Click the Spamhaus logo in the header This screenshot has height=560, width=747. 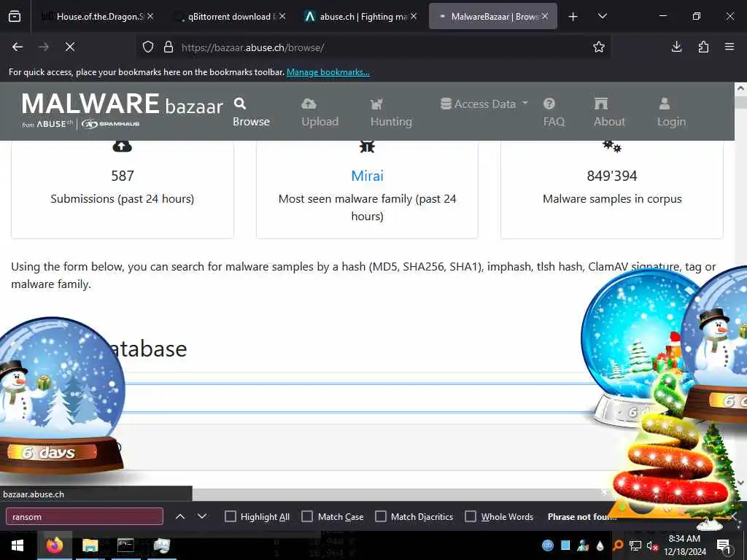(111, 124)
